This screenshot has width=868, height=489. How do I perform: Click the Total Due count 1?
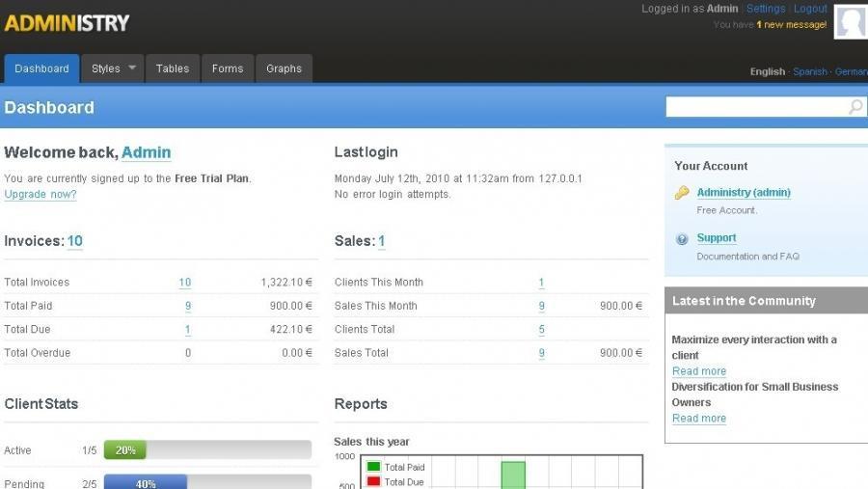188,330
